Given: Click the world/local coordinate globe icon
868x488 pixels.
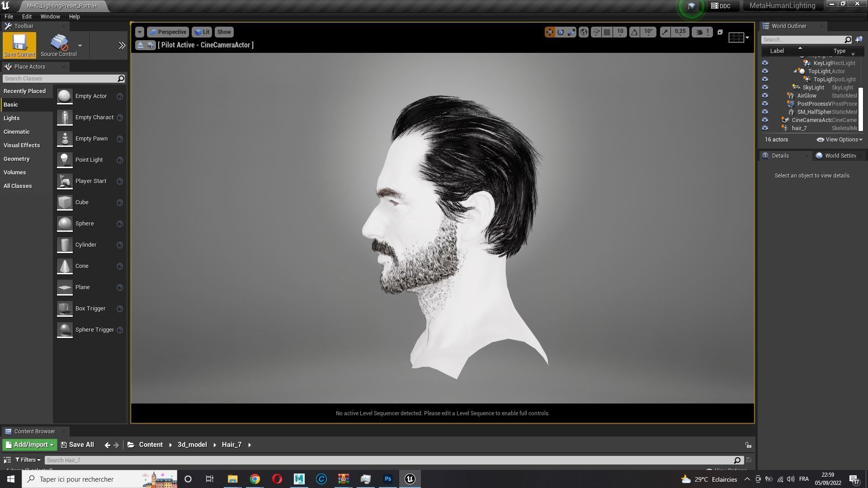Looking at the screenshot, I should tap(584, 32).
